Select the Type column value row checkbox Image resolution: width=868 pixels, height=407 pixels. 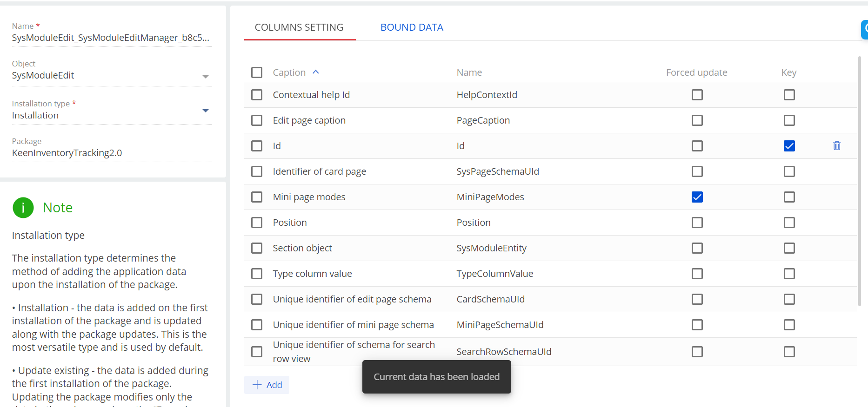coord(257,274)
